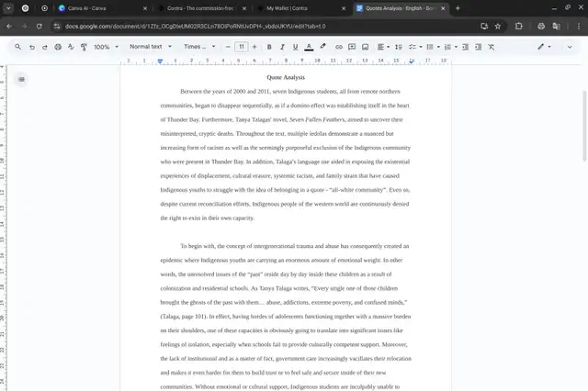Undo the last edit
Screen dimensions: 588x391
[x=32, y=47]
